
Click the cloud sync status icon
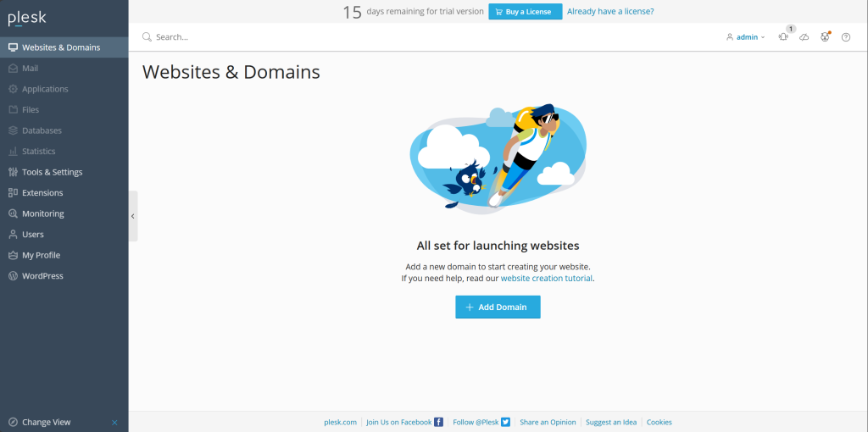pyautogui.click(x=804, y=37)
